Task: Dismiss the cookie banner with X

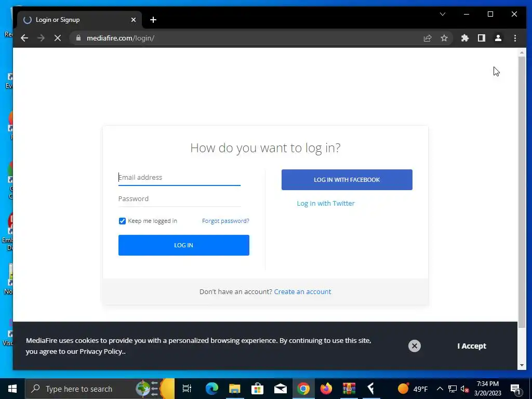Action: pos(414,345)
